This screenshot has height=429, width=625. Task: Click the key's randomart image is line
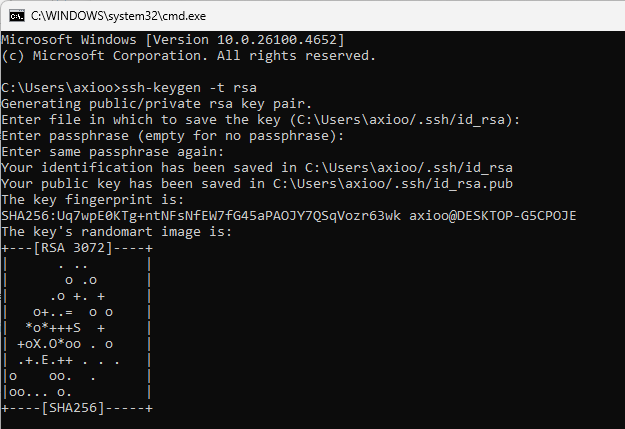pyautogui.click(x=116, y=232)
